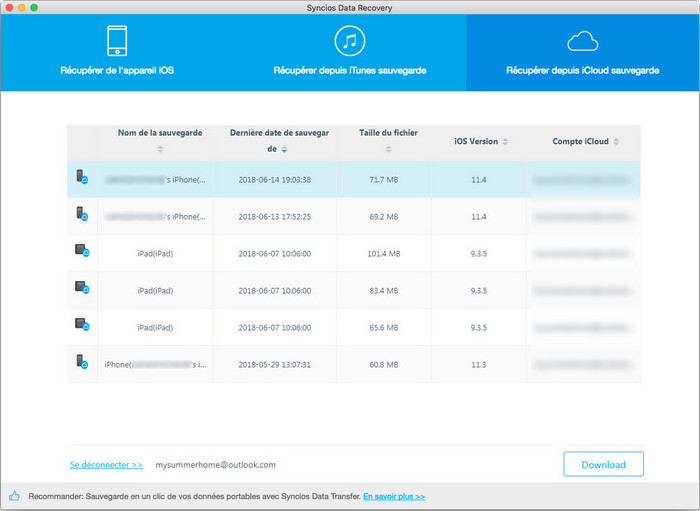Select the iOS device phone icon
This screenshot has width=700, height=511.
point(117,41)
